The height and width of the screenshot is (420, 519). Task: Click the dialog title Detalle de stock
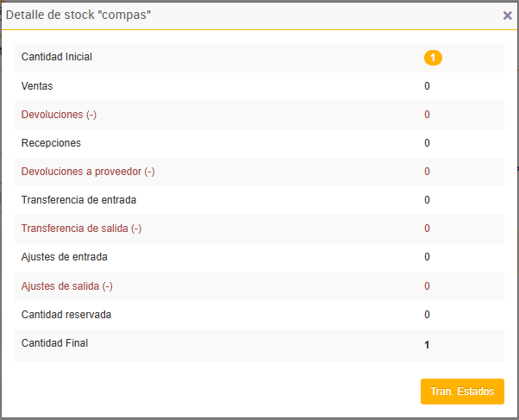pos(79,16)
